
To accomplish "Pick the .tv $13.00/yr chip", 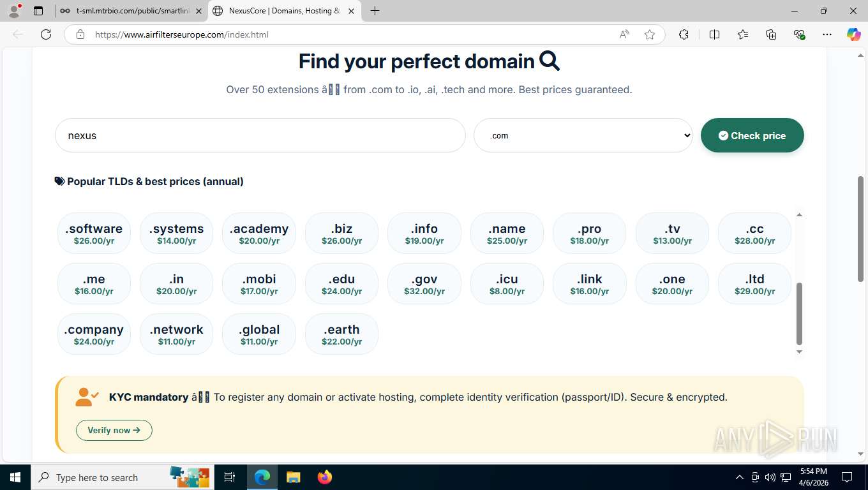I will pos(672,233).
